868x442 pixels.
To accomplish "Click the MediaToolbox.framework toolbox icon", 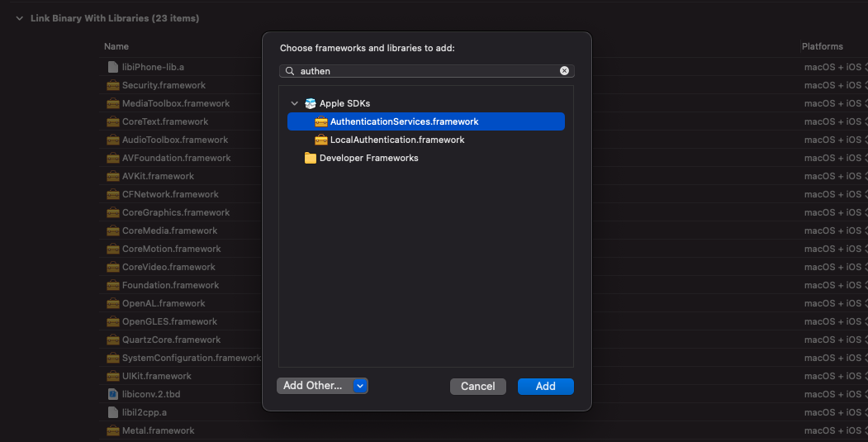I will click(113, 103).
